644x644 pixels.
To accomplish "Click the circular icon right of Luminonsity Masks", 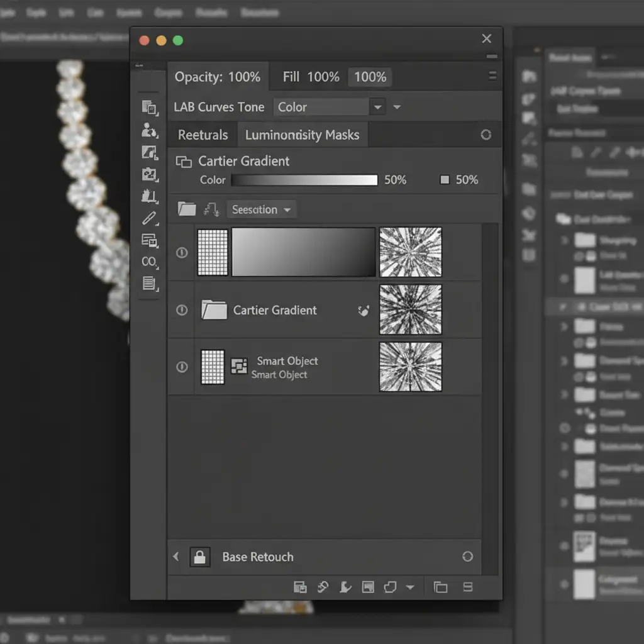I will pyautogui.click(x=486, y=135).
